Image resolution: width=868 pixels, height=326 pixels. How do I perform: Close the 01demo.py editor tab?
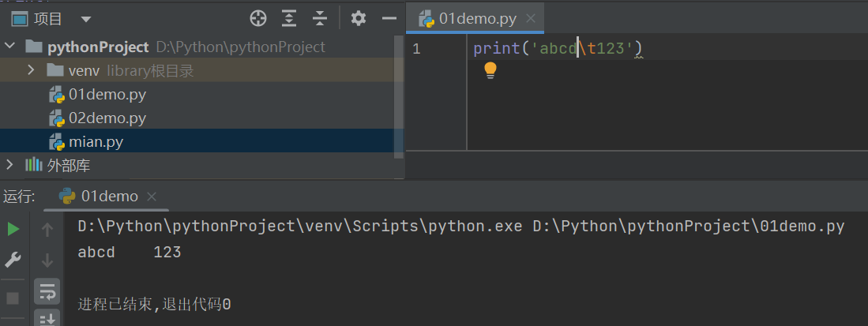(530, 19)
